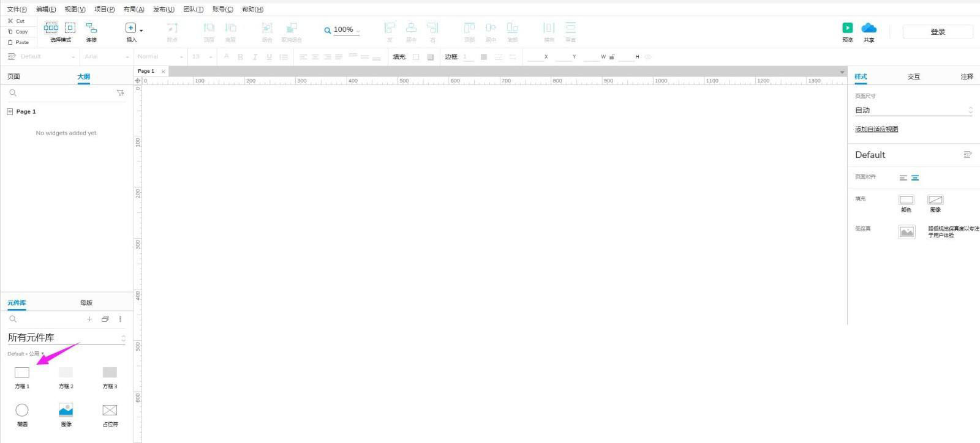The width and height of the screenshot is (980, 443).
Task: Click the 登录 login button
Action: pyautogui.click(x=937, y=32)
